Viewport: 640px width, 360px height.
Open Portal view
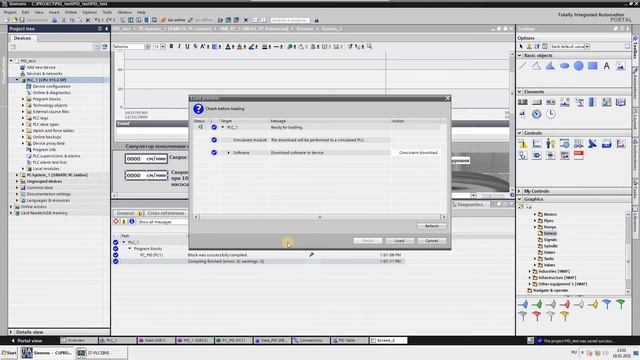pos(27,340)
